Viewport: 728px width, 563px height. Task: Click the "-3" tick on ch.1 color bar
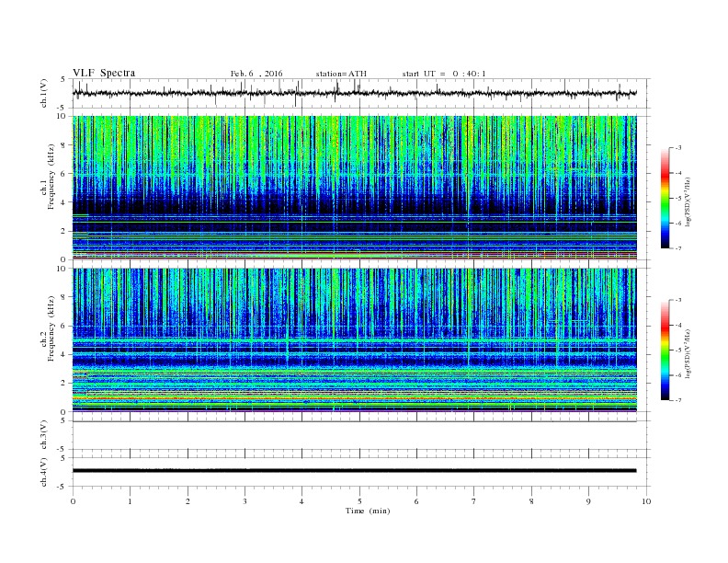678,148
